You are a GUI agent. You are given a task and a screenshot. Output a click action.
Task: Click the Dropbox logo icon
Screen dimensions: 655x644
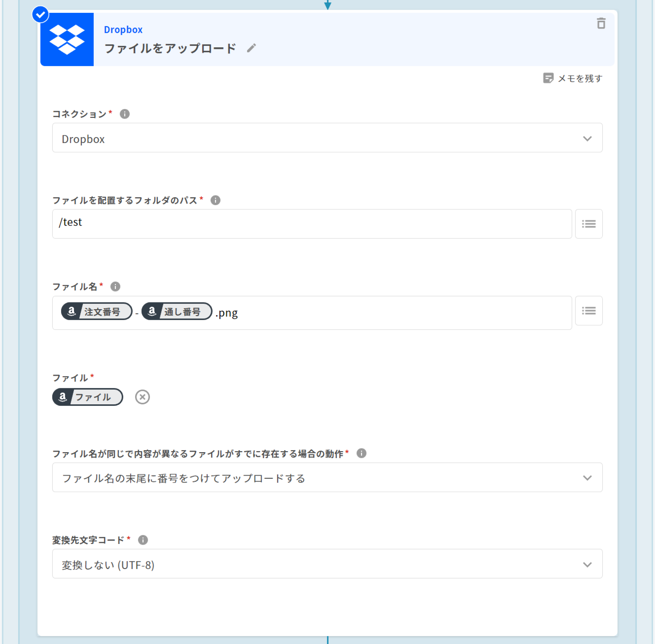67,40
